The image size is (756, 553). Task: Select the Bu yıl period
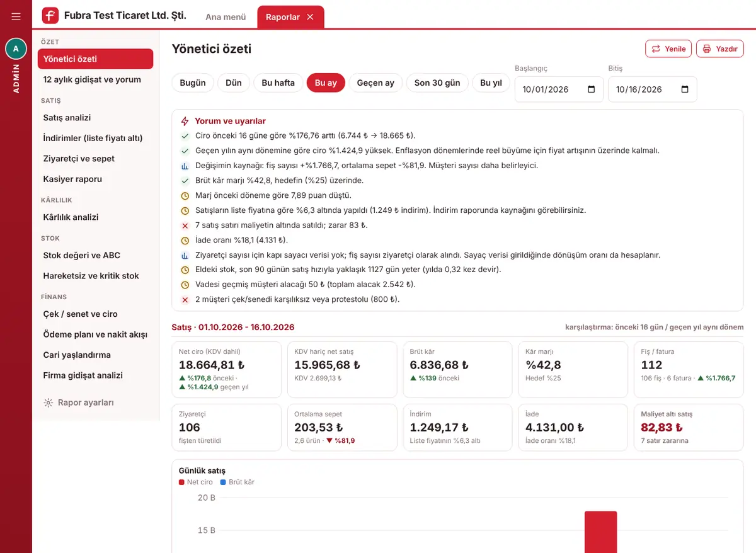(491, 83)
